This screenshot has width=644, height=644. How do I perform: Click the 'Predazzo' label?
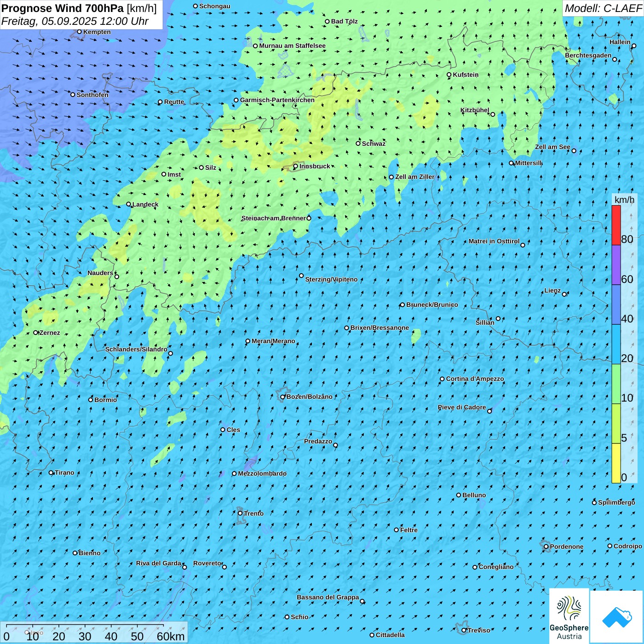pos(318,441)
